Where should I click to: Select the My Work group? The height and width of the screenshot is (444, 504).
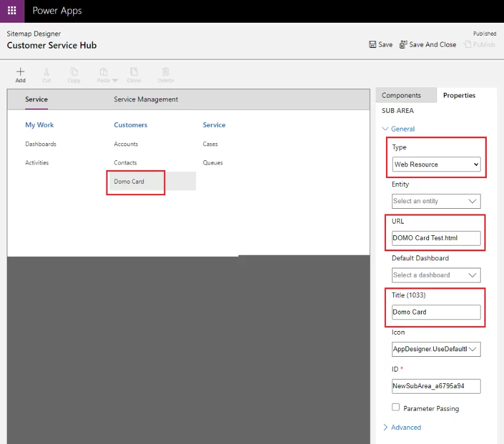coord(39,125)
